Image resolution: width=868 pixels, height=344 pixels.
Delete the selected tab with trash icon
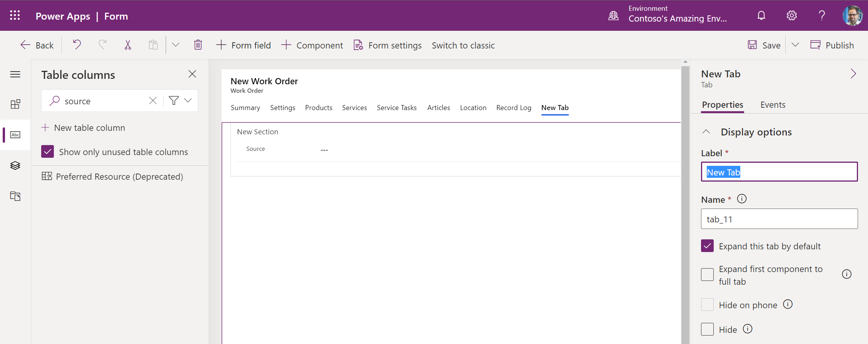(198, 45)
